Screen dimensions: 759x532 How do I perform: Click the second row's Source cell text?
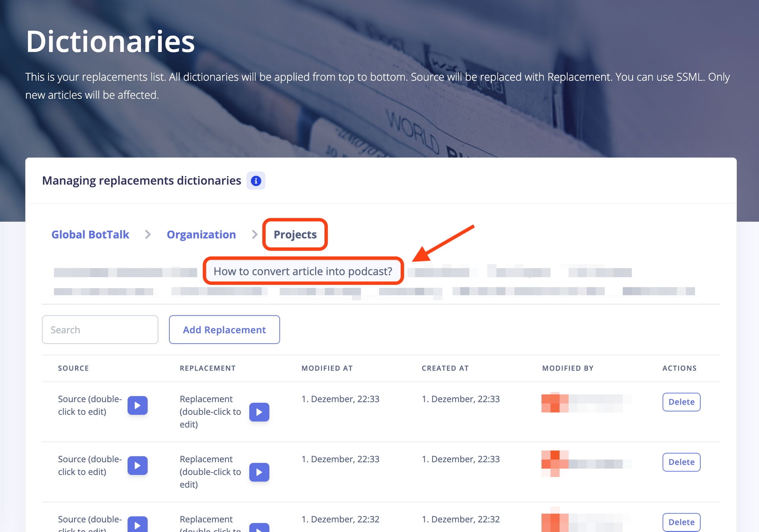(x=90, y=466)
